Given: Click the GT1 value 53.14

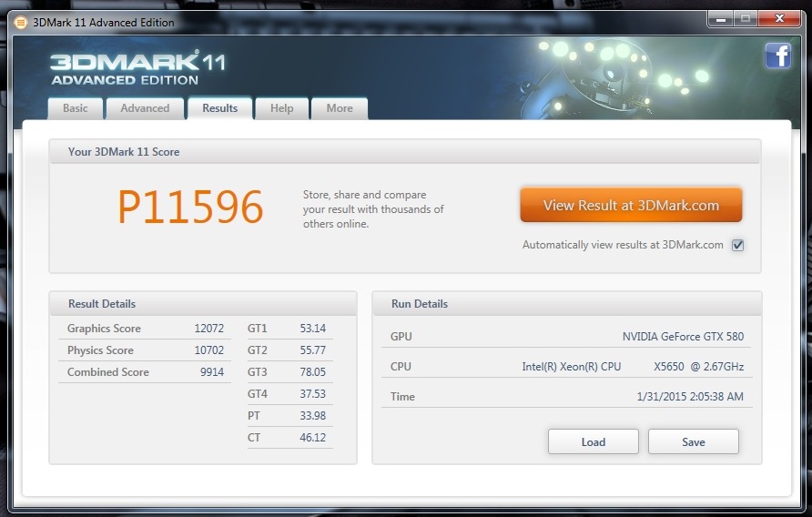Looking at the screenshot, I should point(313,329).
